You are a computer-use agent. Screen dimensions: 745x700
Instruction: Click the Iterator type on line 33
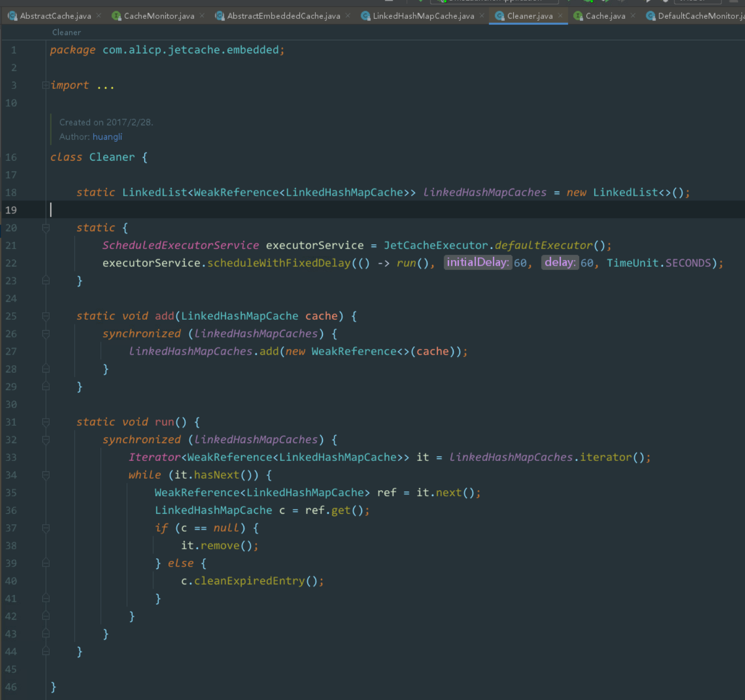pyautogui.click(x=154, y=457)
